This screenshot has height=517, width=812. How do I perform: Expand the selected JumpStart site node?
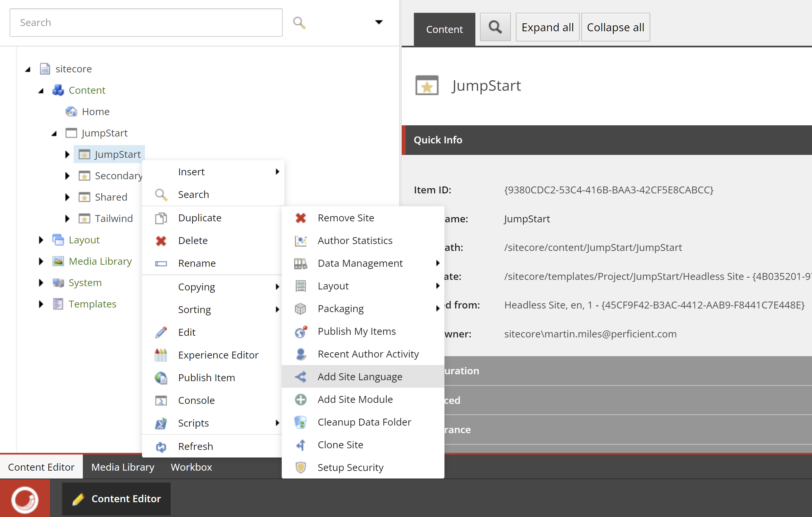[67, 155]
